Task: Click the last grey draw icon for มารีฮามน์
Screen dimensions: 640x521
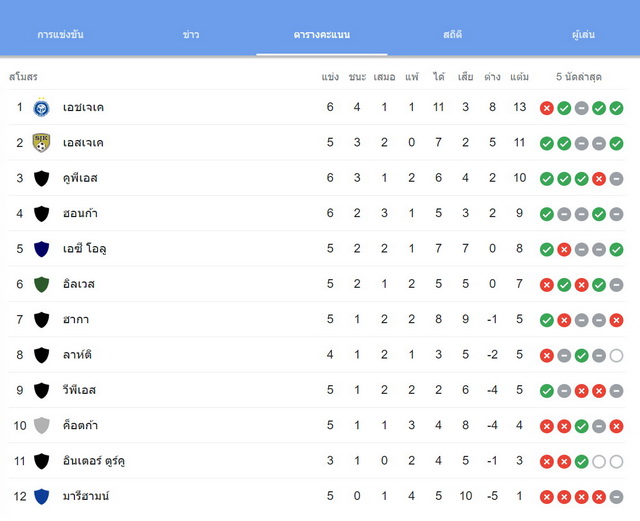Action: coord(616,497)
